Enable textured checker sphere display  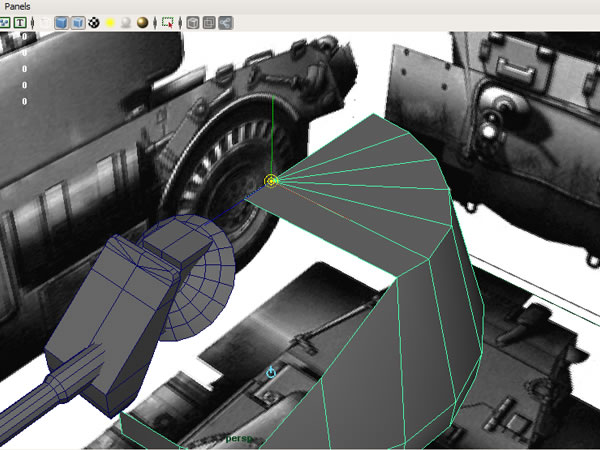[x=94, y=22]
